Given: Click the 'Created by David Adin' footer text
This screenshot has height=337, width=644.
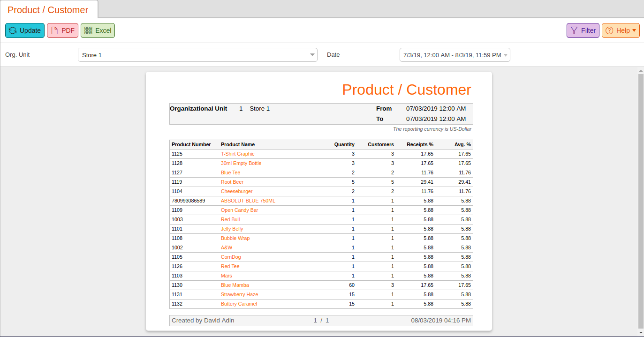Looking at the screenshot, I should (x=203, y=320).
